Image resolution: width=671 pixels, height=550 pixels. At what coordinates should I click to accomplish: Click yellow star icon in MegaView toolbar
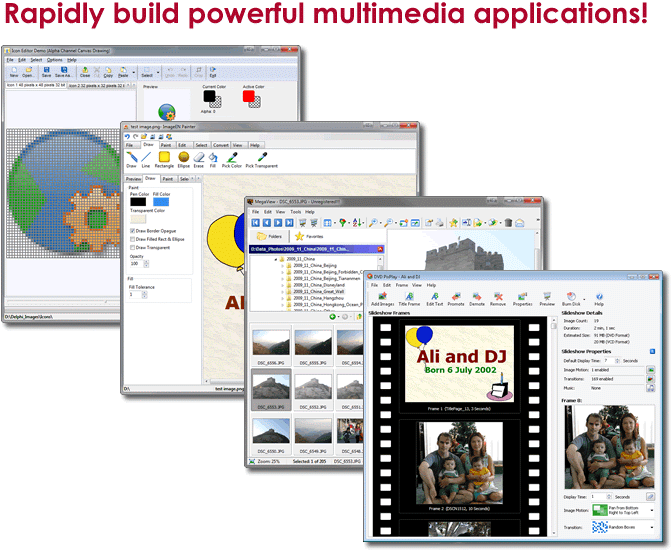pos(453,223)
